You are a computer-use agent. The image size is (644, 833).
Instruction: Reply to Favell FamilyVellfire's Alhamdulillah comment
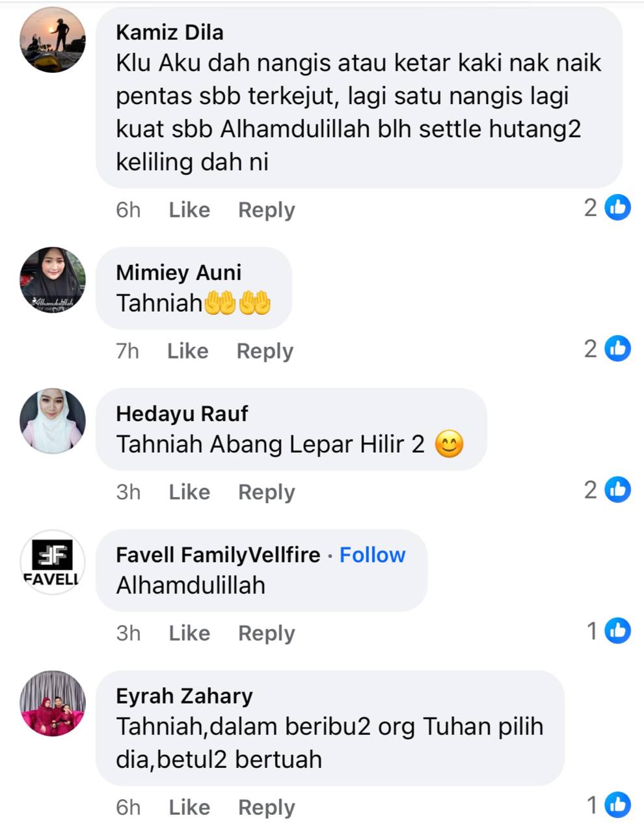267,634
